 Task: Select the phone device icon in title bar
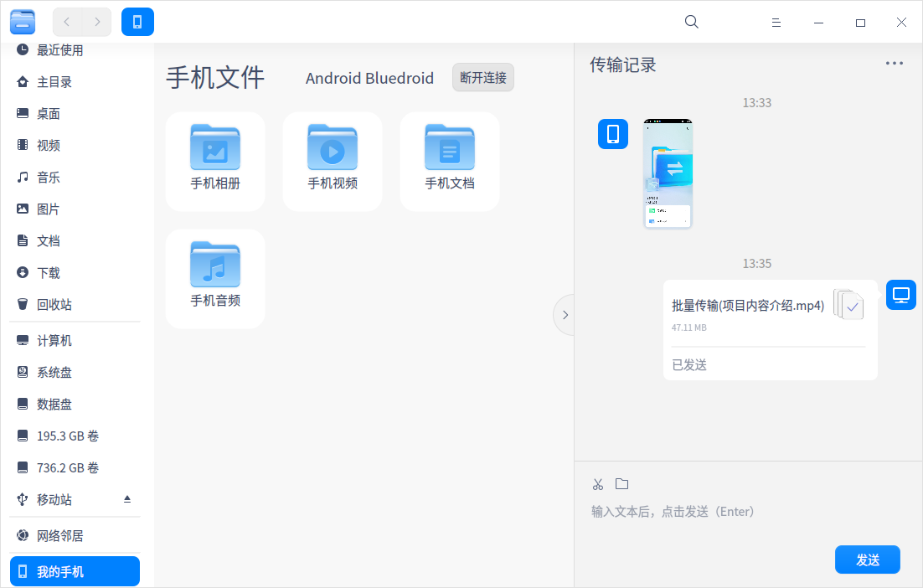(137, 22)
